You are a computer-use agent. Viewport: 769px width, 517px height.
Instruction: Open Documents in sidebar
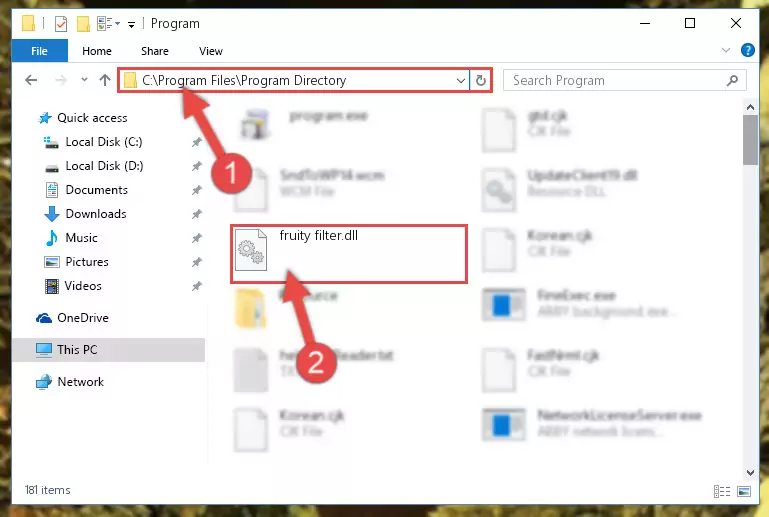(x=97, y=190)
